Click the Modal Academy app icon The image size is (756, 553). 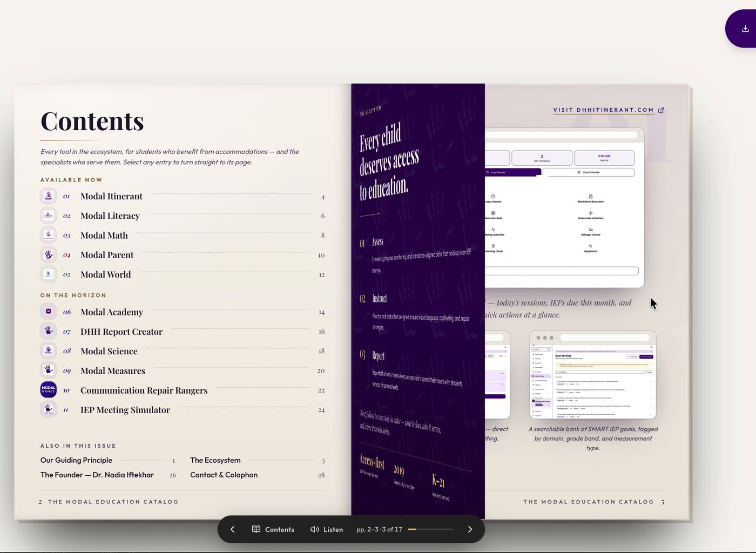pos(49,312)
